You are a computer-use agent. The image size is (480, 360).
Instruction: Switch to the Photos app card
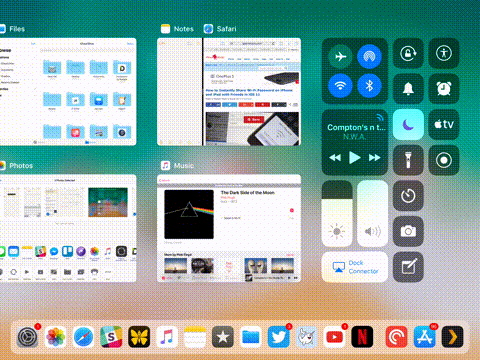click(68, 228)
